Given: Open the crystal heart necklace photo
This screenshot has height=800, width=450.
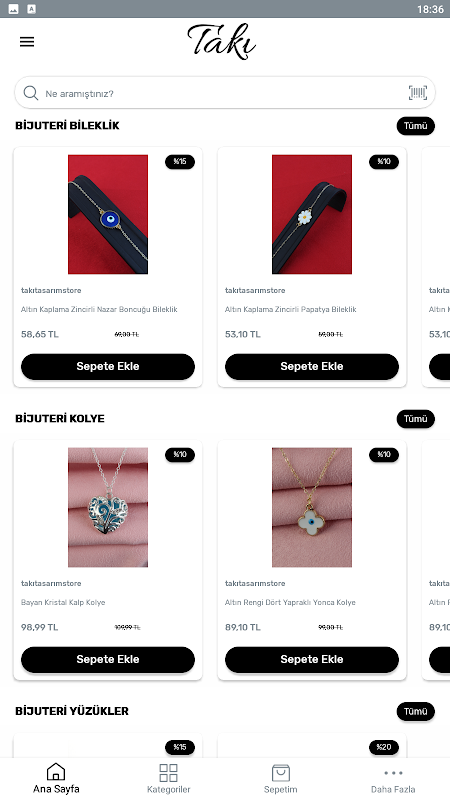Looking at the screenshot, I should pos(108,507).
